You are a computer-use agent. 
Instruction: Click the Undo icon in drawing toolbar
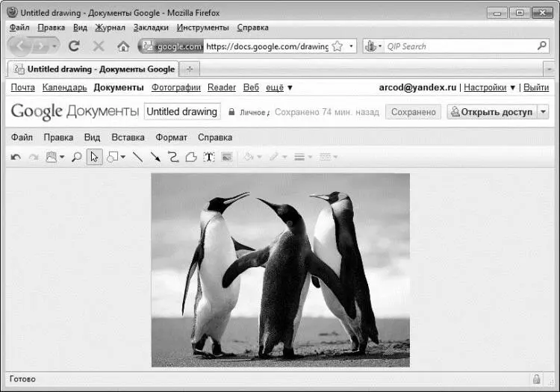point(16,157)
